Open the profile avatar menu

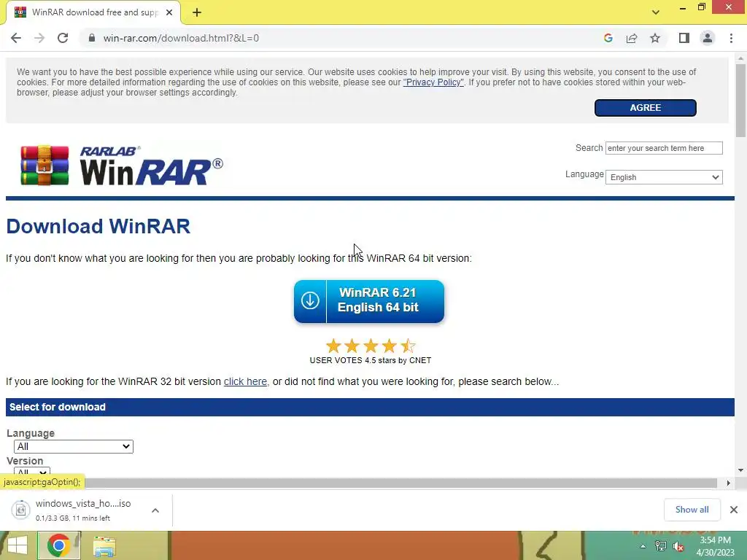pos(708,38)
